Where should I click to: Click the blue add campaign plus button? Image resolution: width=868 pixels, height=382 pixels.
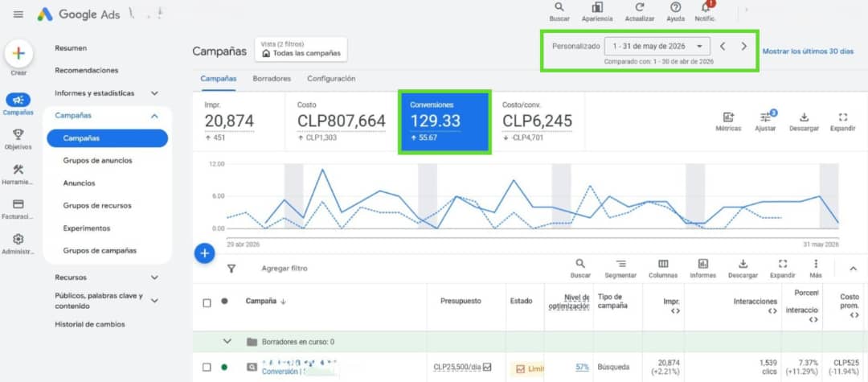pyautogui.click(x=205, y=253)
